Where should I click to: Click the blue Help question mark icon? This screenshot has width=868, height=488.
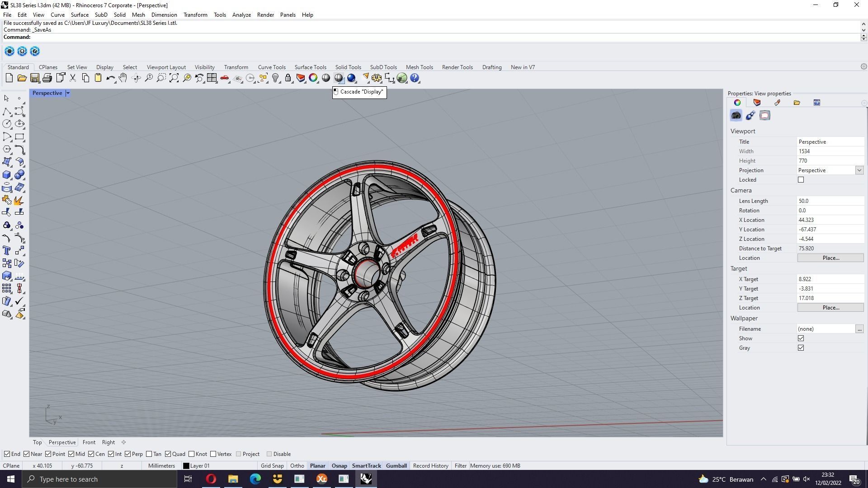[x=415, y=78]
